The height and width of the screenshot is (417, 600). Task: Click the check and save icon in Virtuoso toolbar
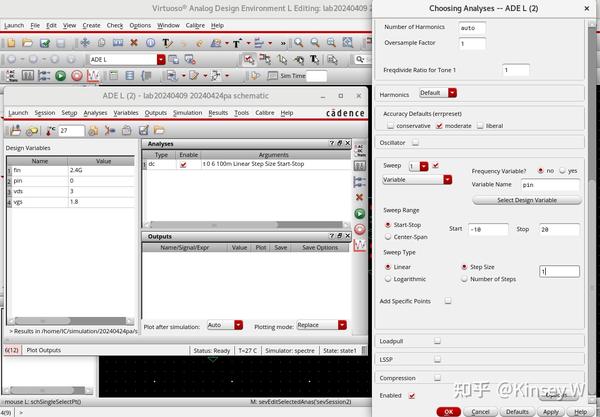point(45,43)
